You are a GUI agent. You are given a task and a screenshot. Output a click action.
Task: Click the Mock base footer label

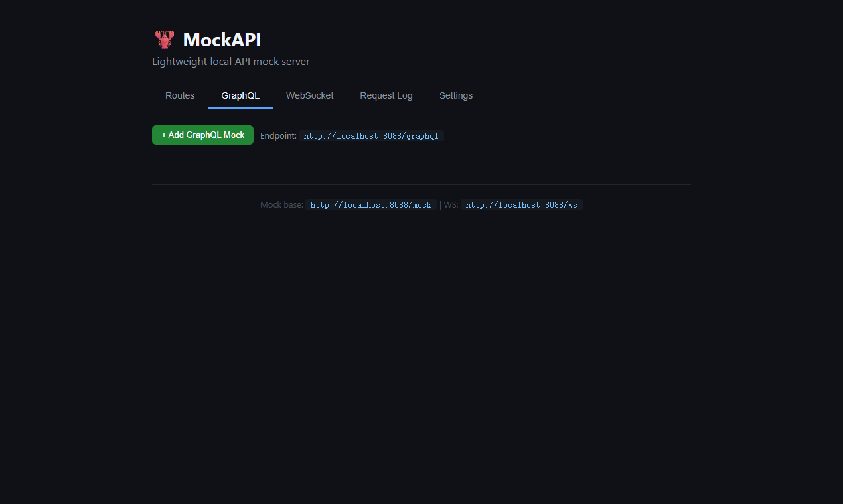pos(281,204)
